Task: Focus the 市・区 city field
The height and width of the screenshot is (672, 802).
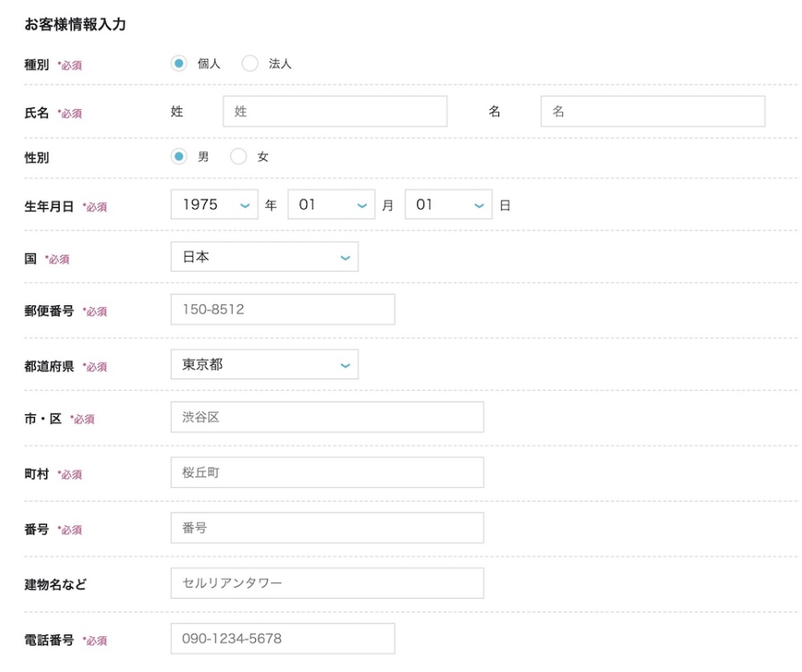Action: pyautogui.click(x=328, y=417)
